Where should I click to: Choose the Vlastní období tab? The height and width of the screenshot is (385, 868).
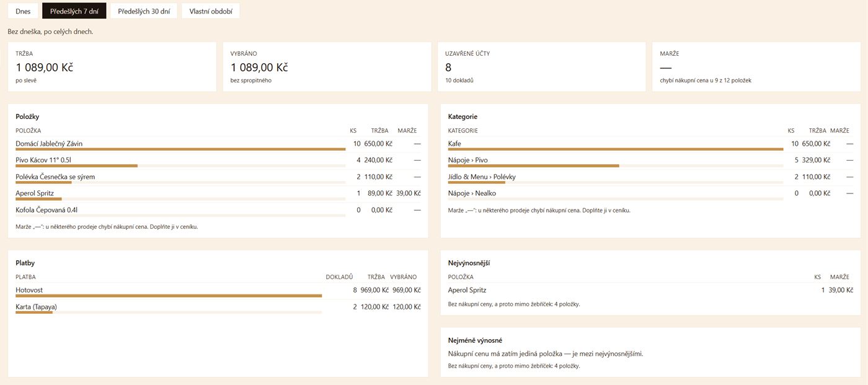(x=211, y=11)
